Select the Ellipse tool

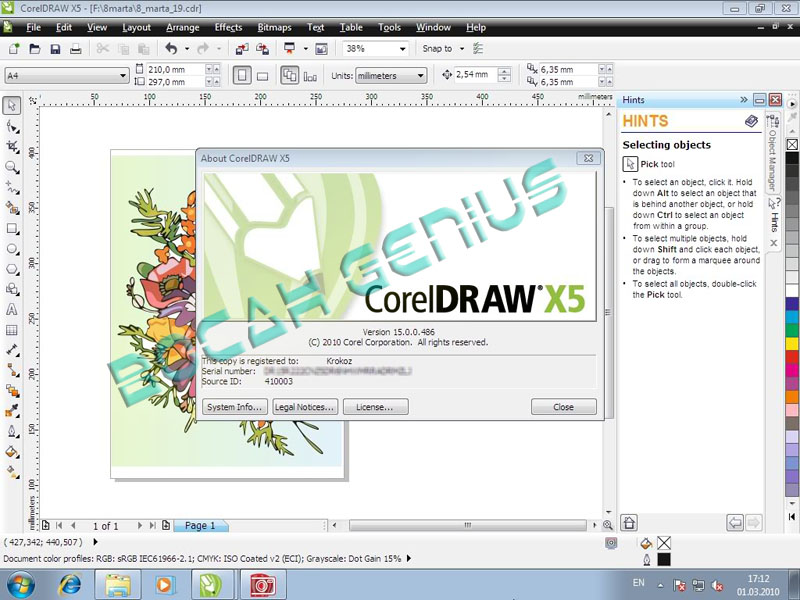[12, 248]
